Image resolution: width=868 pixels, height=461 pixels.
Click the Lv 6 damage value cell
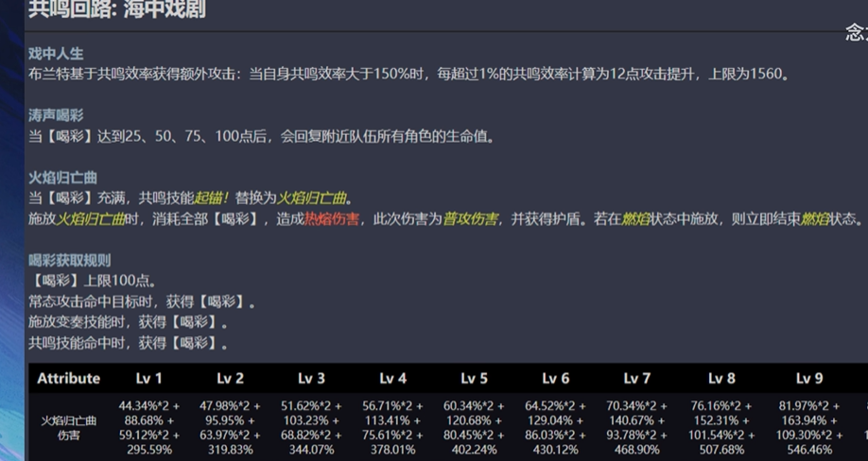pyautogui.click(x=556, y=428)
